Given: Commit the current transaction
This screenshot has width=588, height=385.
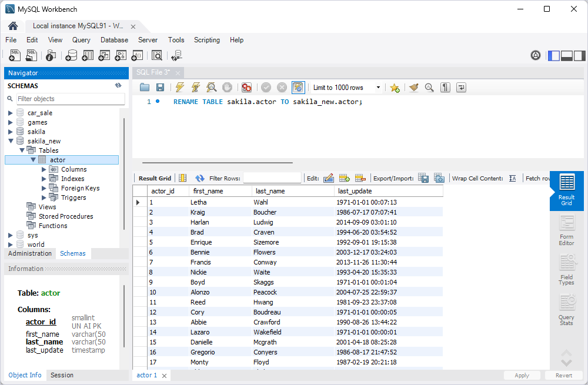Looking at the screenshot, I should click(266, 88).
